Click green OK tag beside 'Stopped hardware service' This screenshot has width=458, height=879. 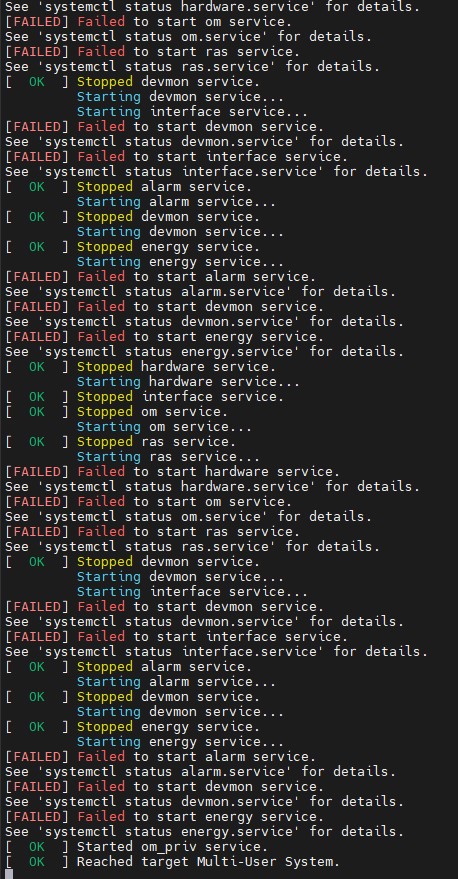pos(36,367)
